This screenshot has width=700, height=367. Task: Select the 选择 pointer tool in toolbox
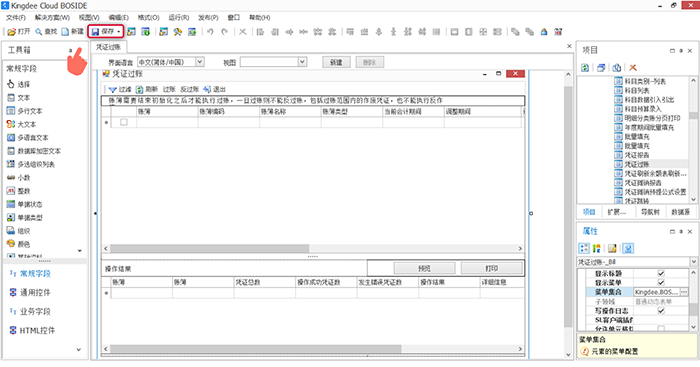[19, 84]
